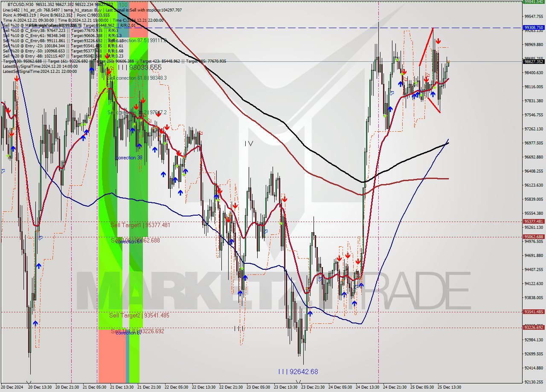Click the 94122.630 price axis label
This screenshot has height=392, width=546.
coord(534,283)
